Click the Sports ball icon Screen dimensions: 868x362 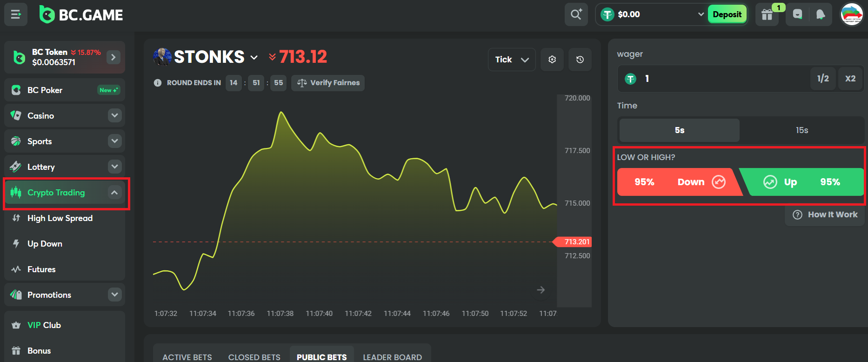16,141
